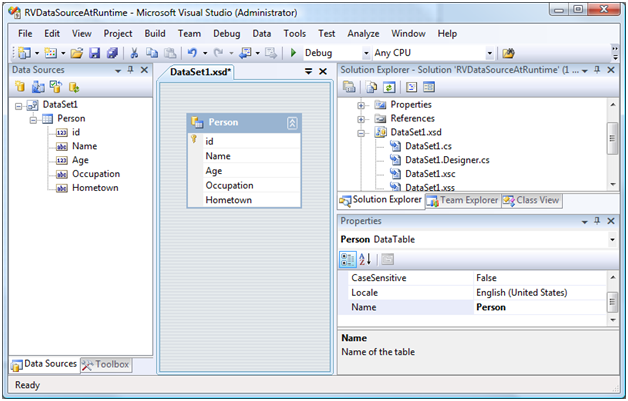Image resolution: width=628 pixels, height=401 pixels.
Task: Switch to the Team Explorer tab
Action: pos(463,200)
